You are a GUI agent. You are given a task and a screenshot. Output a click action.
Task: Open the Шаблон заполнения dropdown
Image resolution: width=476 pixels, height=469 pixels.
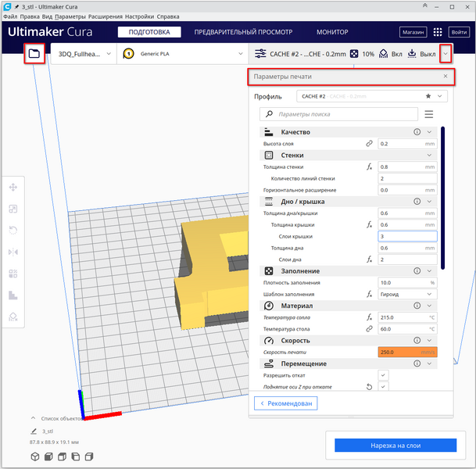pos(406,294)
